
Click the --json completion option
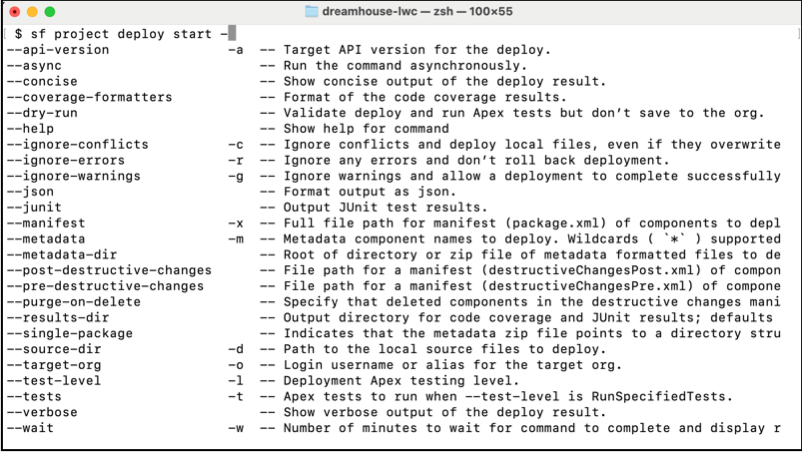(29, 191)
